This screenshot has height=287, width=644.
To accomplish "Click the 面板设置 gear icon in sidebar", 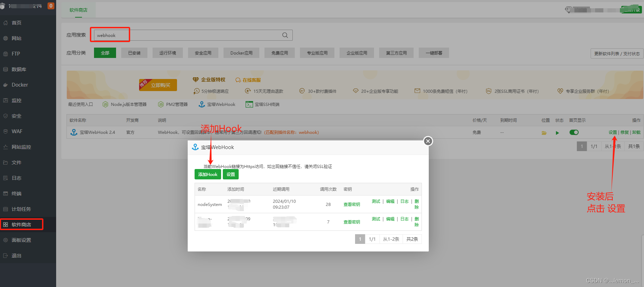I will coord(6,240).
